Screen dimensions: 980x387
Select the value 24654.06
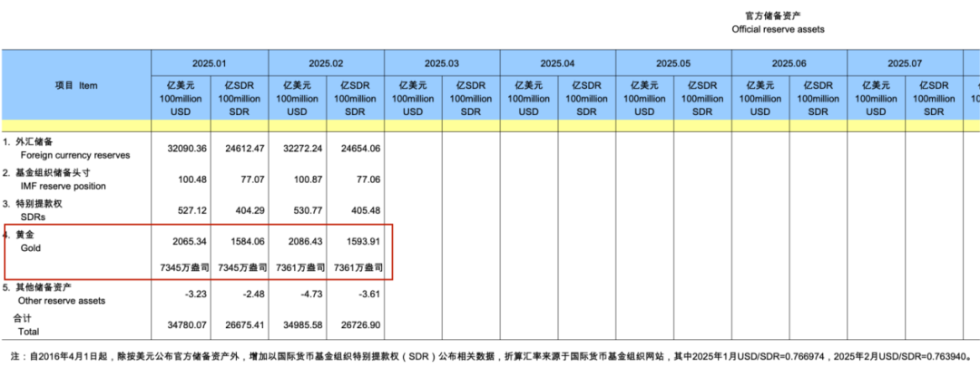coord(360,150)
